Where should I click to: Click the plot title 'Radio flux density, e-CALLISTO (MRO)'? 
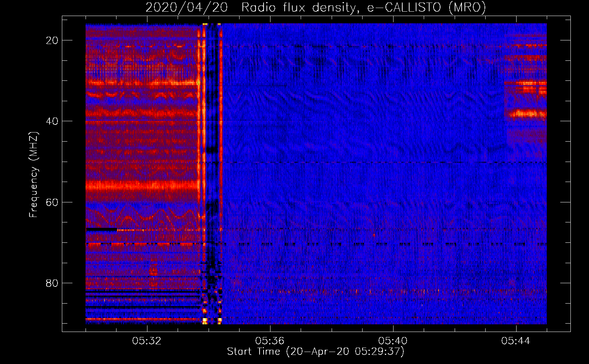point(363,7)
